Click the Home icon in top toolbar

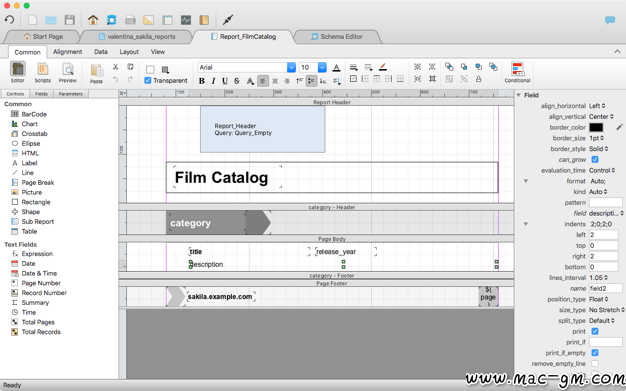pos(93,20)
